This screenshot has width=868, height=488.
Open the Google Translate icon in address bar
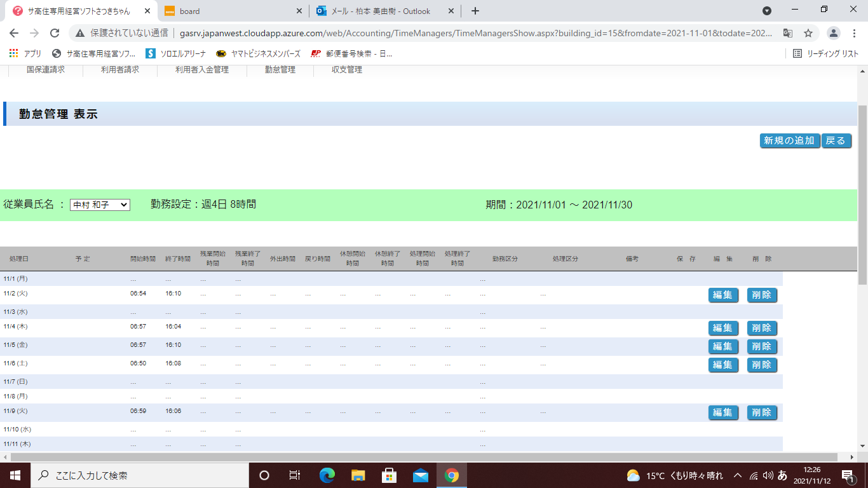tap(787, 33)
